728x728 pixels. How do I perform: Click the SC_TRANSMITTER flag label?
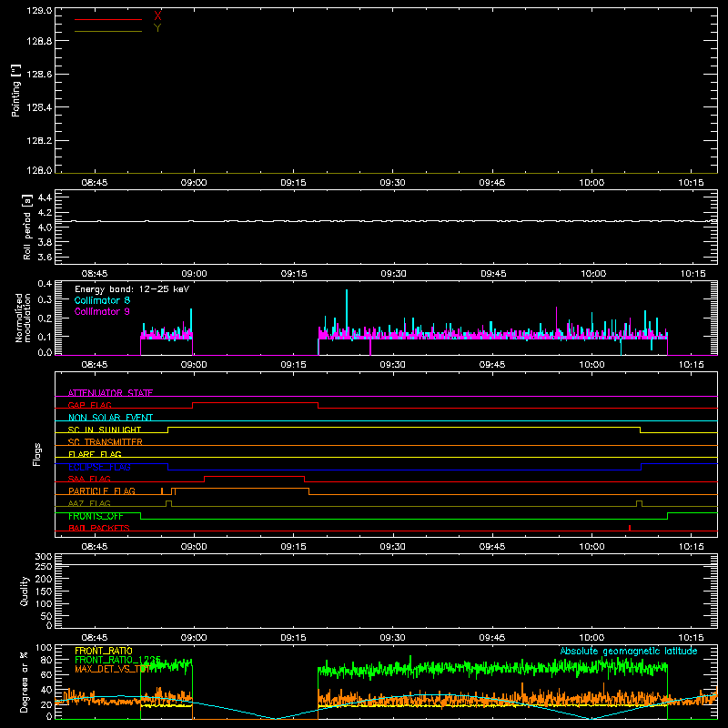click(105, 442)
